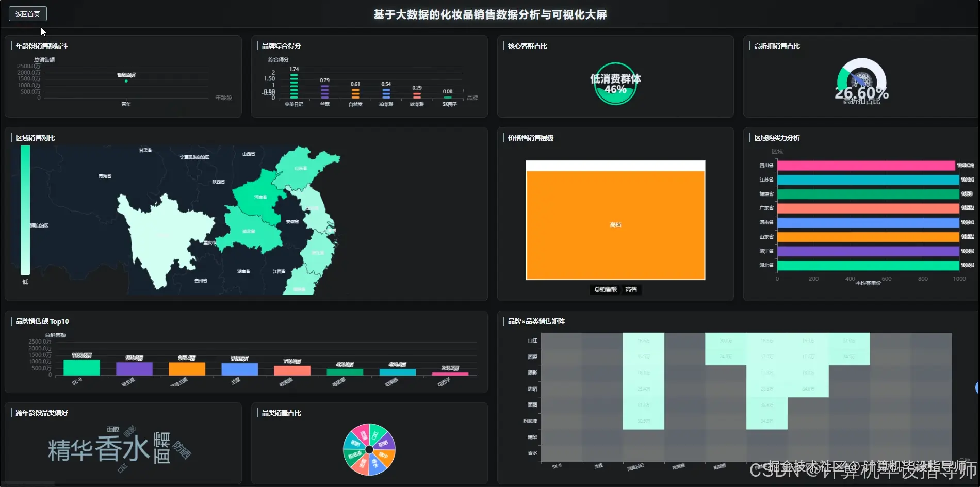Select the 总销售额 breadcrumb under the treemap
This screenshot has width=980, height=487.
[x=605, y=289]
